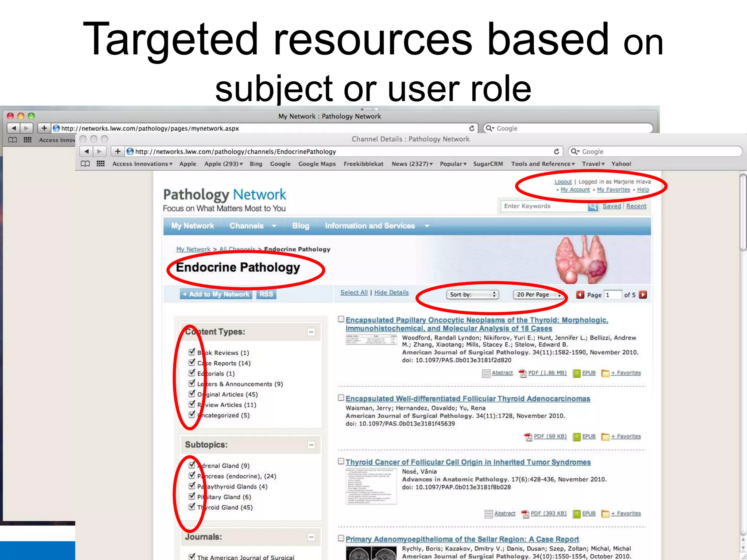The width and height of the screenshot is (747, 560).
Task: Go to next results page arrow
Action: point(643,295)
